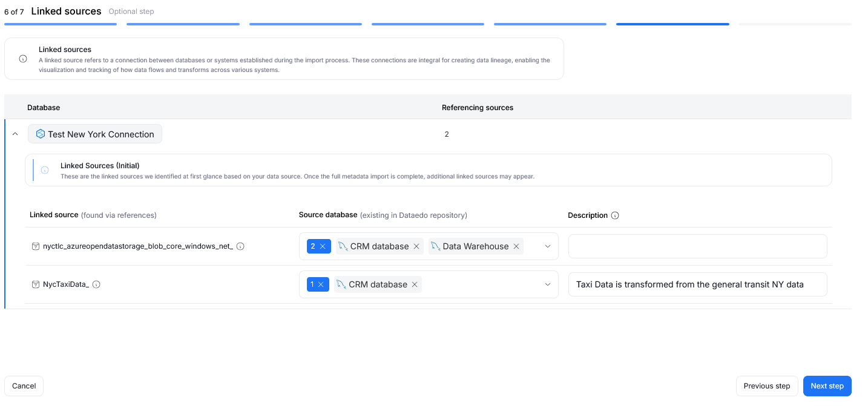Viewport: 868px width, 406px height.
Task: Click info icon next to Description header
Action: 615,215
